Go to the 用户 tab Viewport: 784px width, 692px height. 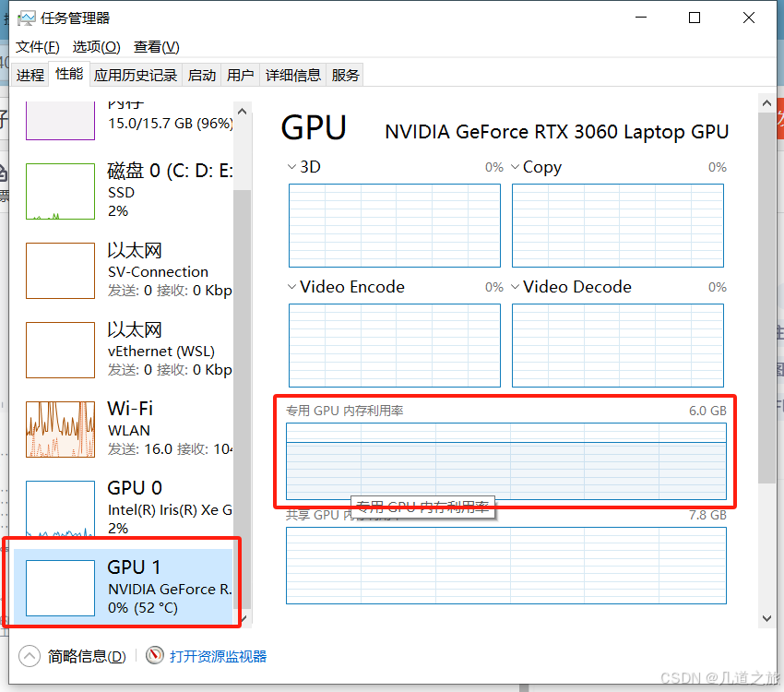coord(240,75)
